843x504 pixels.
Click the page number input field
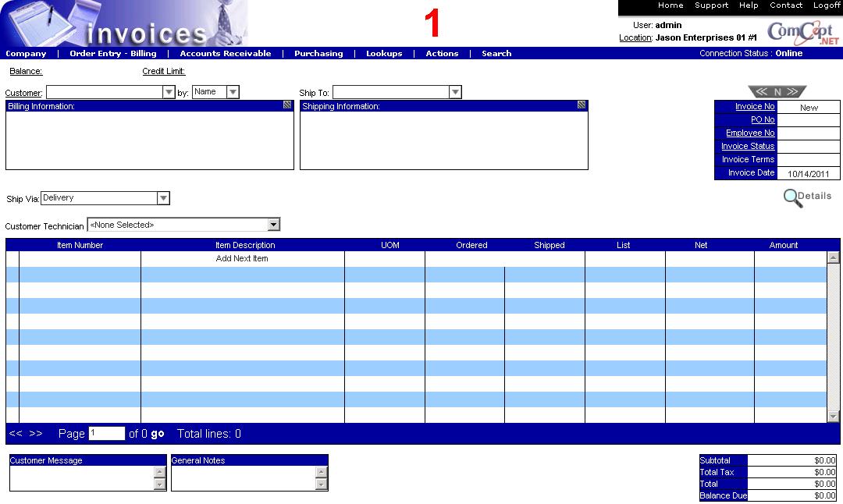pos(107,433)
